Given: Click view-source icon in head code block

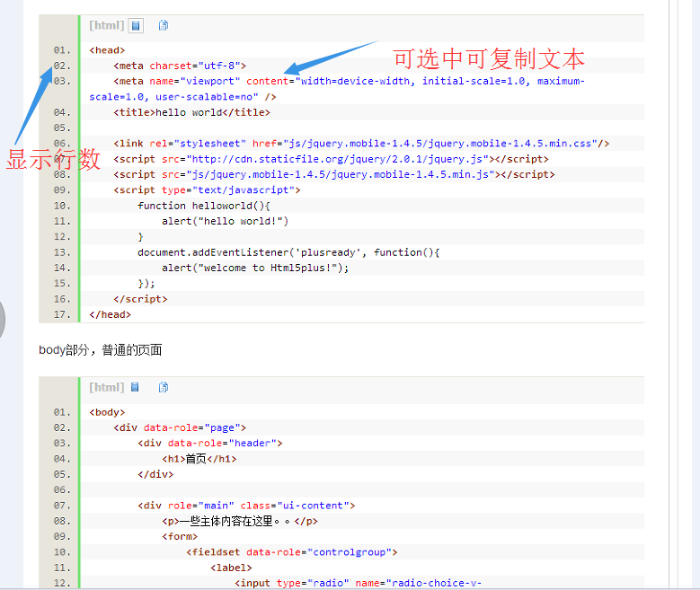Looking at the screenshot, I should click(x=136, y=25).
